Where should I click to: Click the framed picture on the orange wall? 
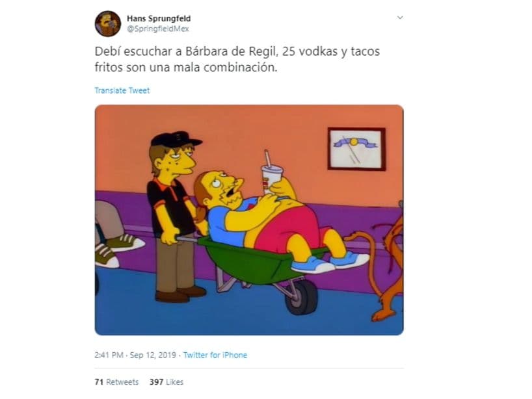(356, 149)
